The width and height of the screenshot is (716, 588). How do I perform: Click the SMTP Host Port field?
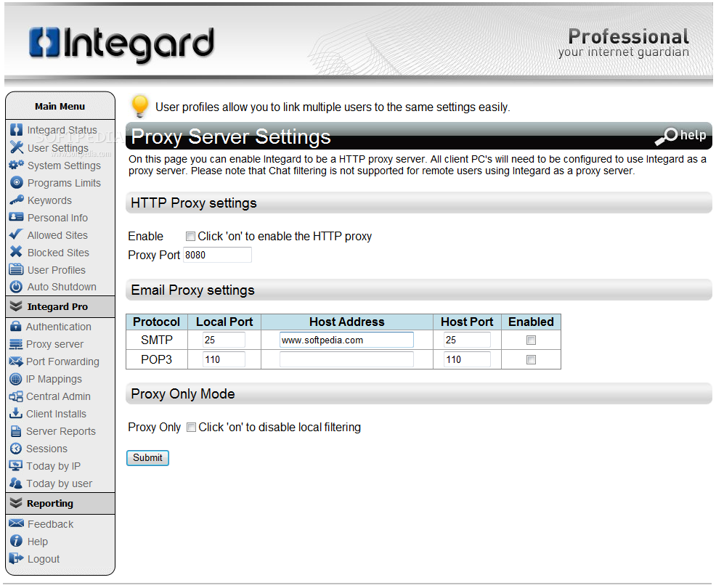click(467, 340)
